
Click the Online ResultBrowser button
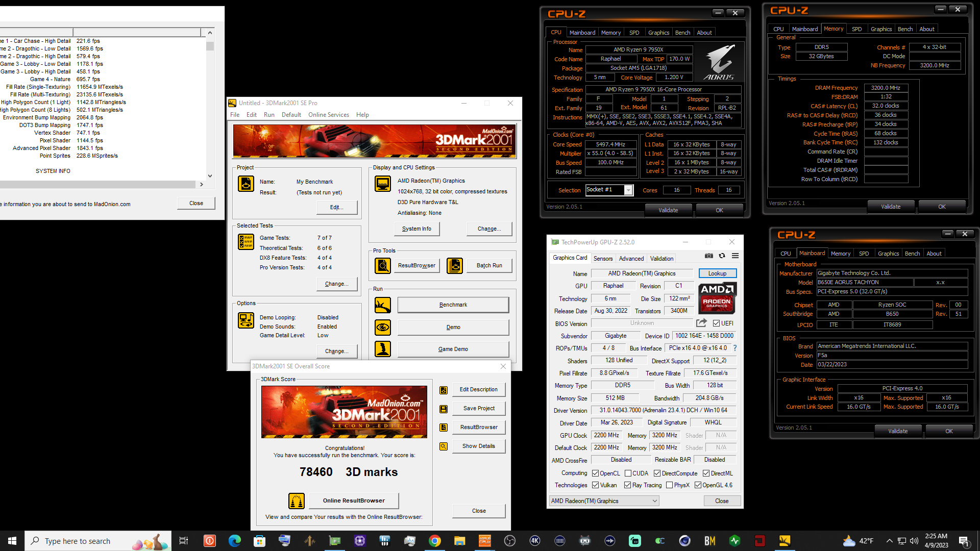(x=354, y=501)
